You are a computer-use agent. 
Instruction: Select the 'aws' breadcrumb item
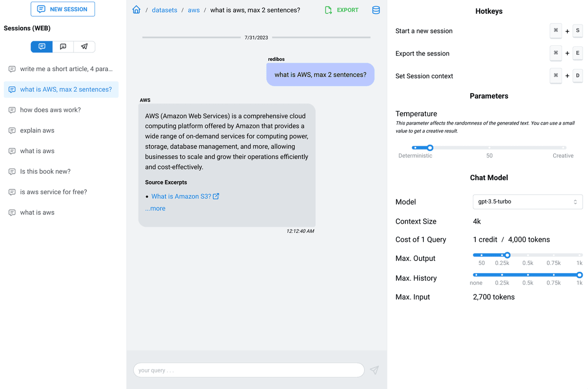pyautogui.click(x=194, y=9)
